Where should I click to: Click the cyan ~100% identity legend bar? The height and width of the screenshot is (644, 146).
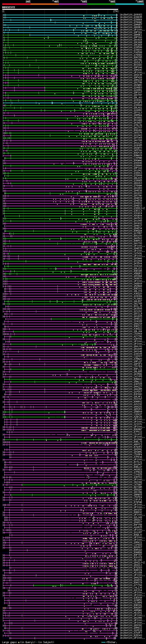130,4
